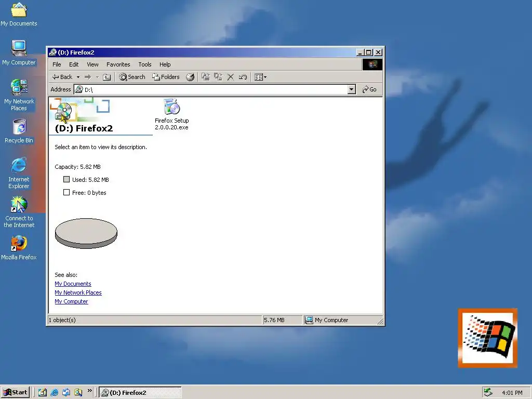The height and width of the screenshot is (399, 532).
Task: Show the Folders tree pane
Action: 166,77
